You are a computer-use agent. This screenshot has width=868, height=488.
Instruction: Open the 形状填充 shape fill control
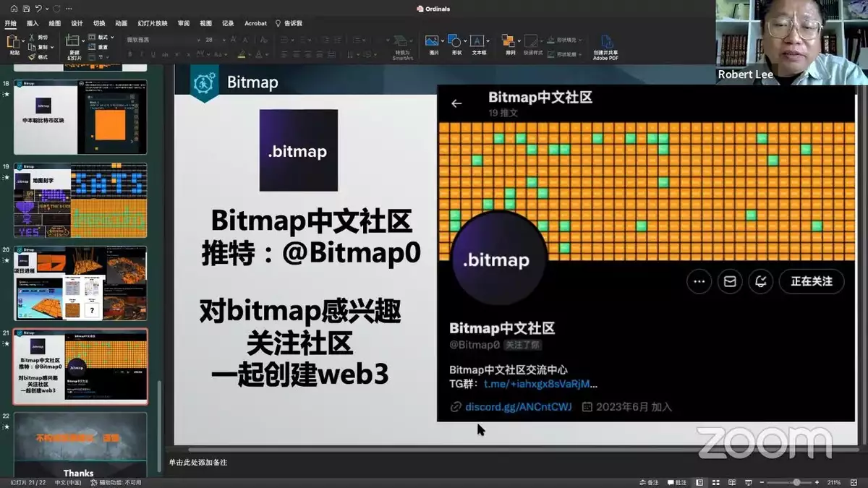563,40
